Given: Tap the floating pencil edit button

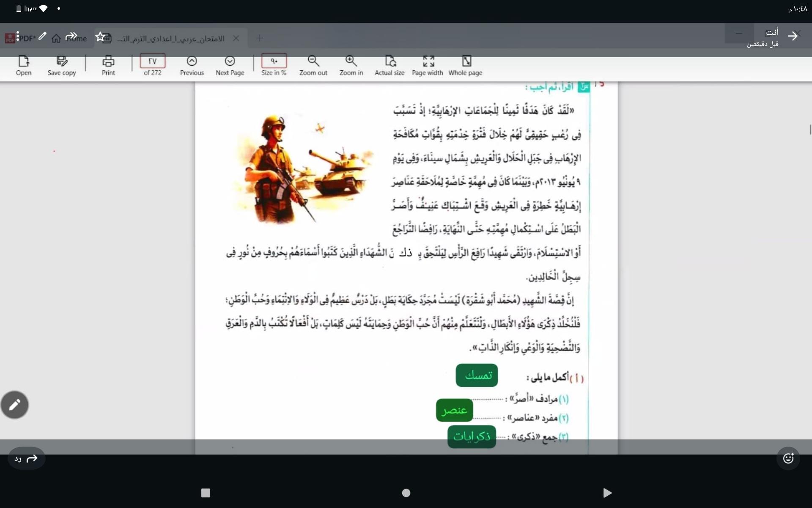Looking at the screenshot, I should tap(15, 405).
